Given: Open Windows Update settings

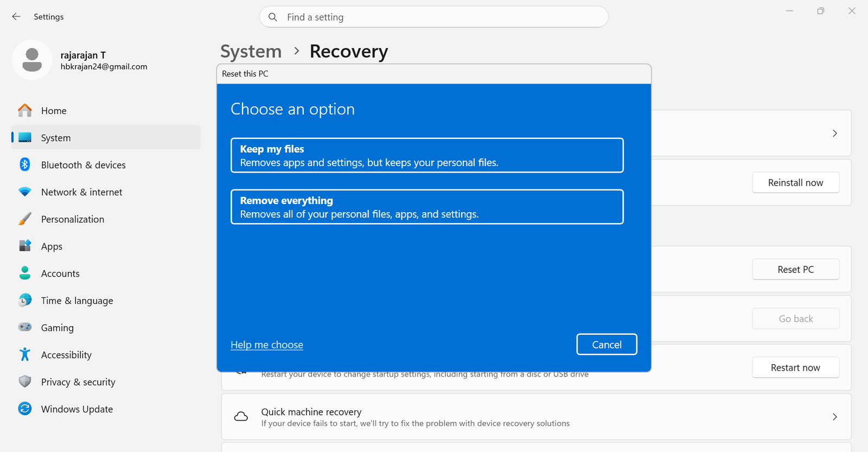Looking at the screenshot, I should point(106,409).
